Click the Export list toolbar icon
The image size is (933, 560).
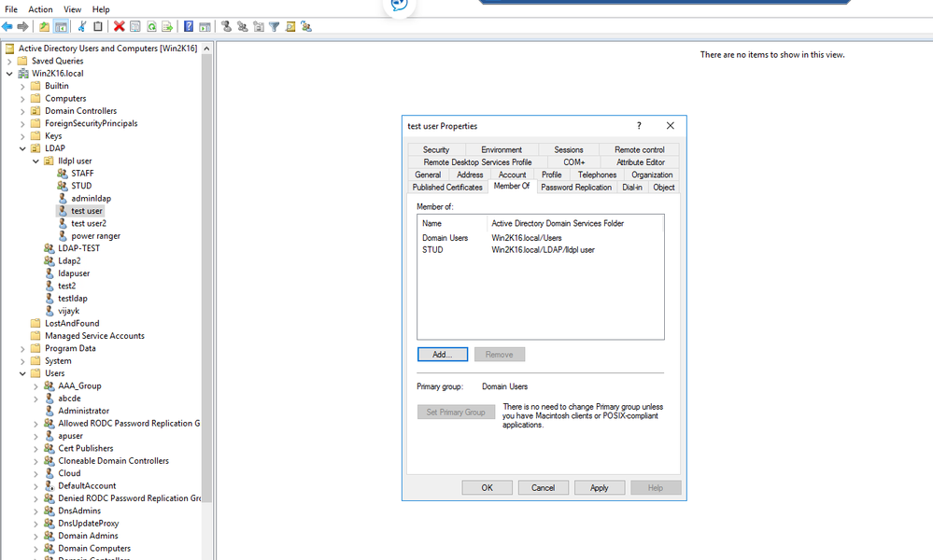pos(167,27)
